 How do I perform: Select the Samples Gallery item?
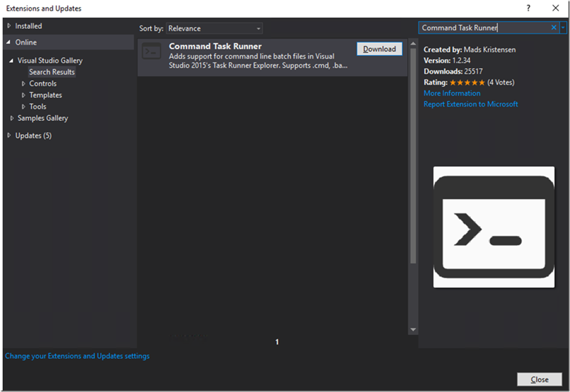point(43,118)
